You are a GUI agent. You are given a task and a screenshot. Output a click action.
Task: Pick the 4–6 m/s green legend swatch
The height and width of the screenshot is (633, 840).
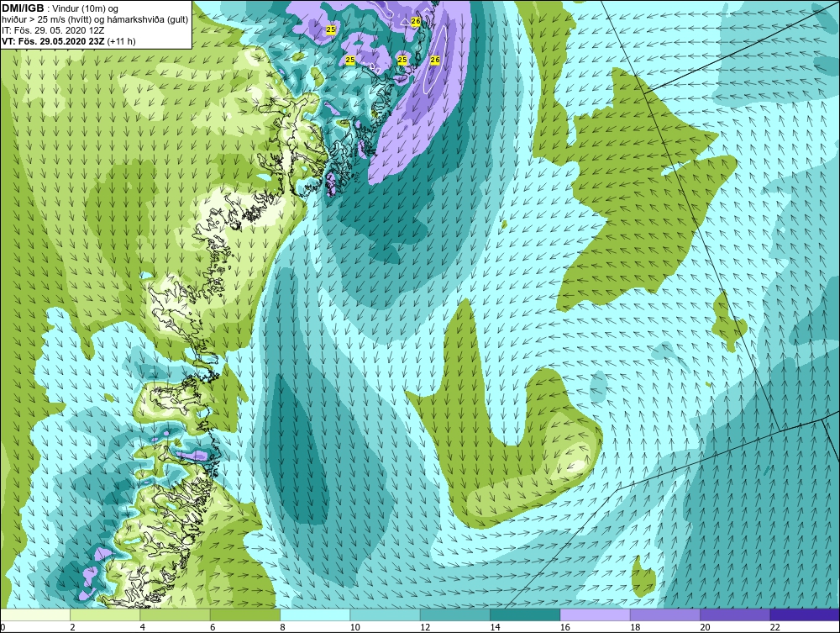point(176,615)
